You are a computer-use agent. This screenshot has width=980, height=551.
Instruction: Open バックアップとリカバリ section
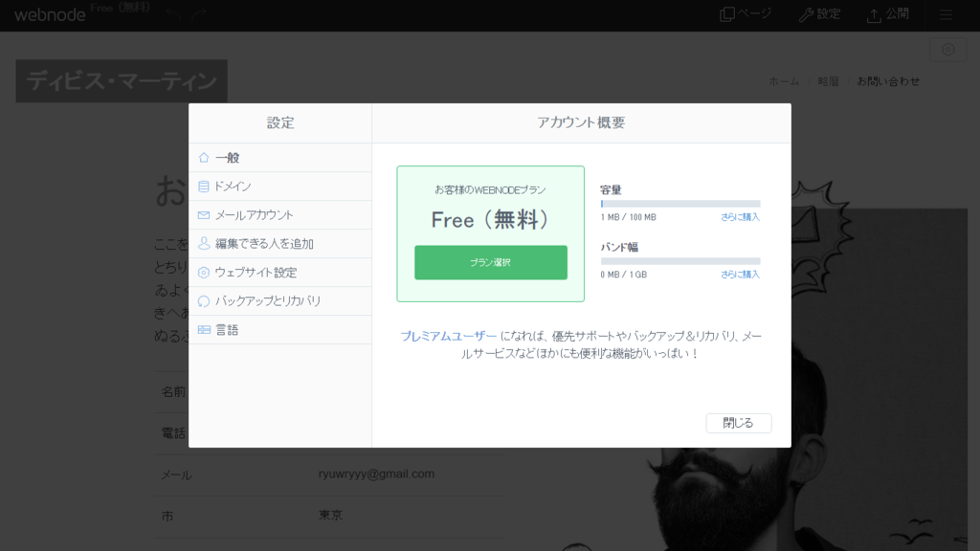(280, 301)
